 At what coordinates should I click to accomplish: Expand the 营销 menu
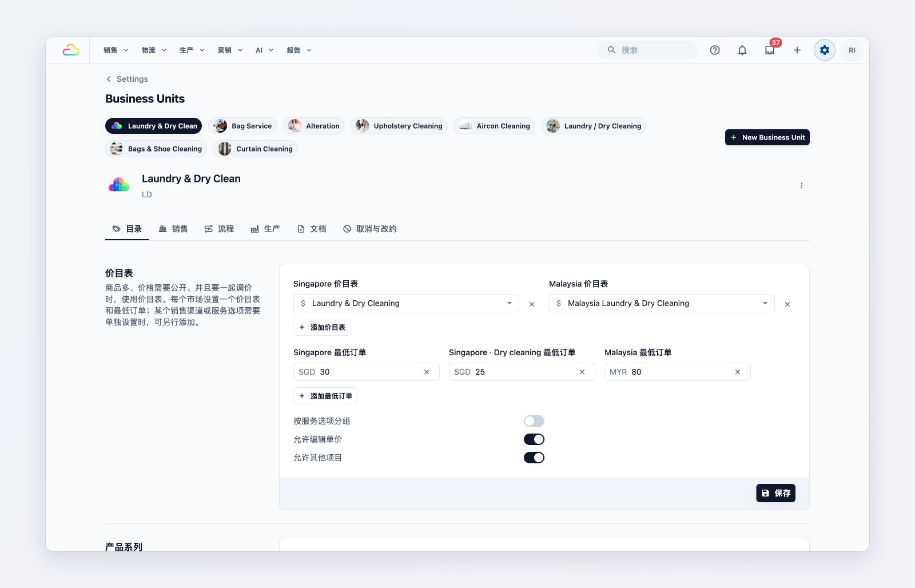[x=230, y=50]
